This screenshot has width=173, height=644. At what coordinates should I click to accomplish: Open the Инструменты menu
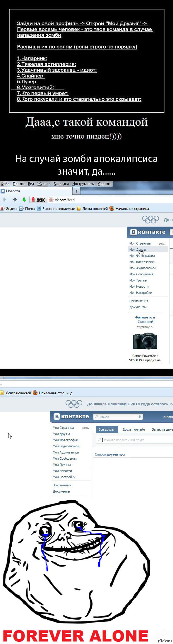click(x=83, y=184)
